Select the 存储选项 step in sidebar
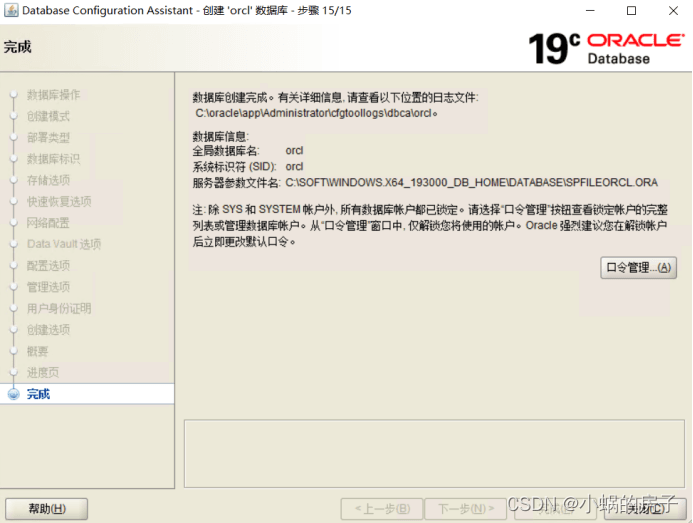 click(x=48, y=180)
